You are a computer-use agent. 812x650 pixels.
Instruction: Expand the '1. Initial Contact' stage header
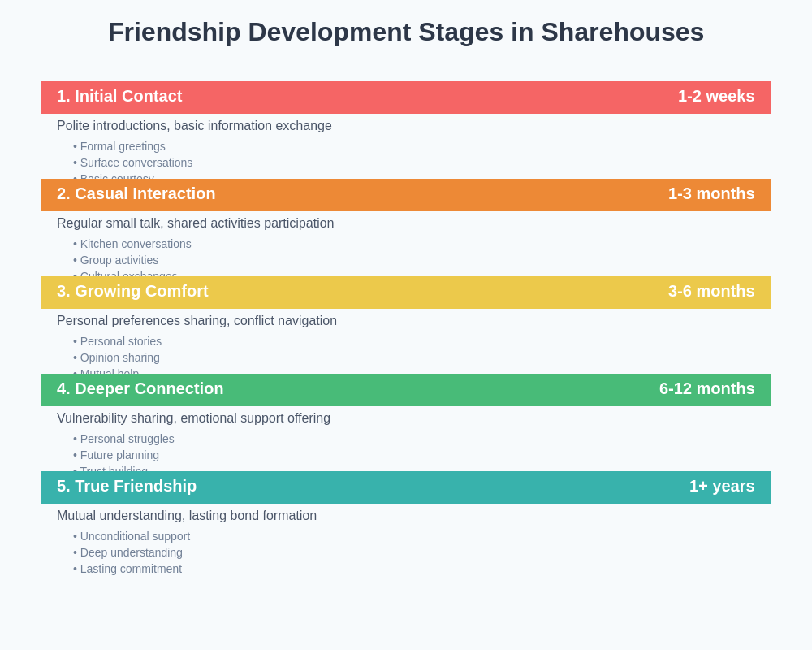pos(119,96)
